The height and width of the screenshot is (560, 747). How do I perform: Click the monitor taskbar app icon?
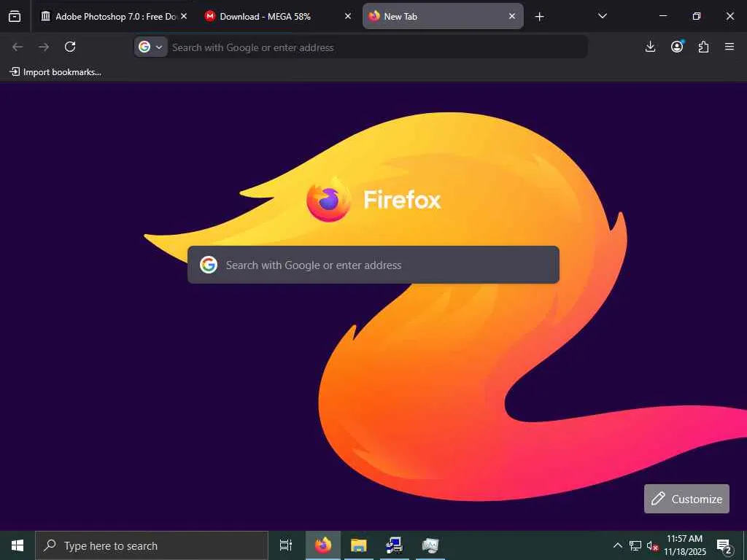[x=430, y=545]
